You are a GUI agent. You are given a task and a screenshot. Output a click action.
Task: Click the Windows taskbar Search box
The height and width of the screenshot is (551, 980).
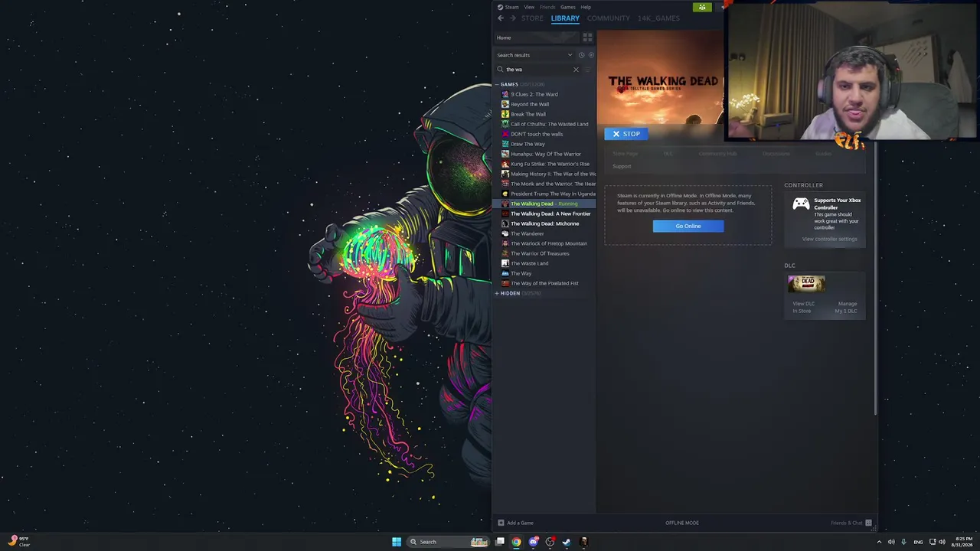pyautogui.click(x=449, y=542)
